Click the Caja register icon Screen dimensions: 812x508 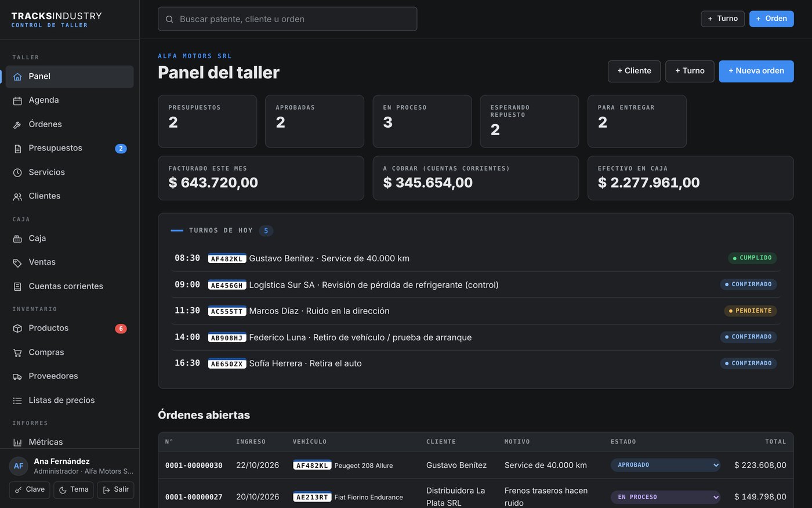(x=17, y=239)
